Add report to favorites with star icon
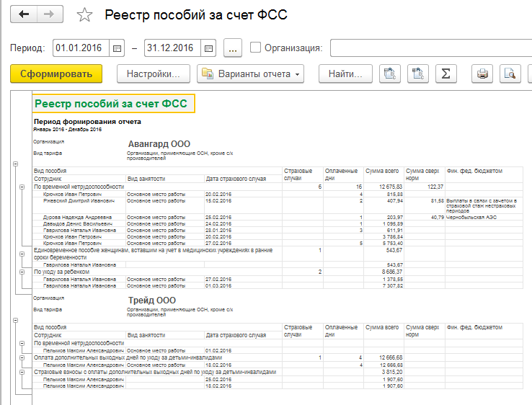The width and height of the screenshot is (532, 405). pyautogui.click(x=84, y=15)
